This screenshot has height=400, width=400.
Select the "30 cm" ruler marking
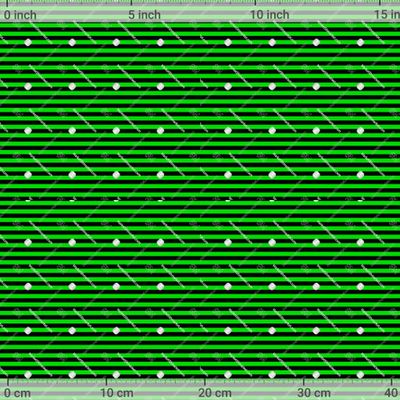click(314, 393)
